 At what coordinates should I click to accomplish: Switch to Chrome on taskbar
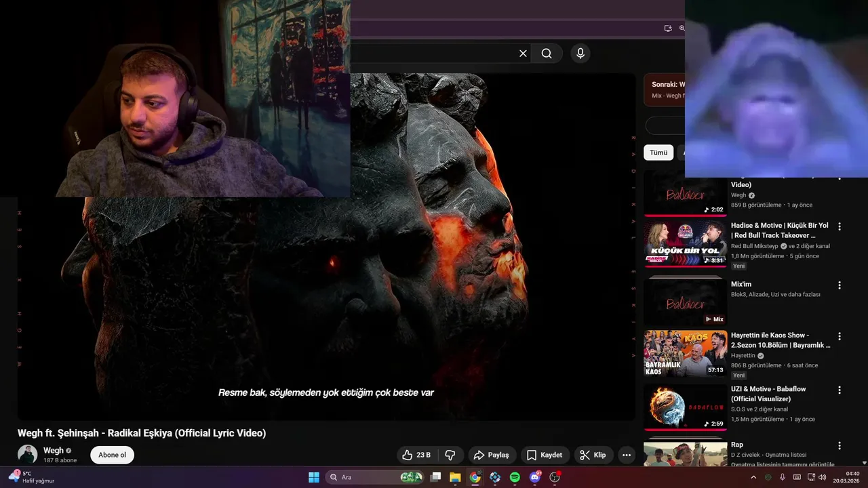475,477
